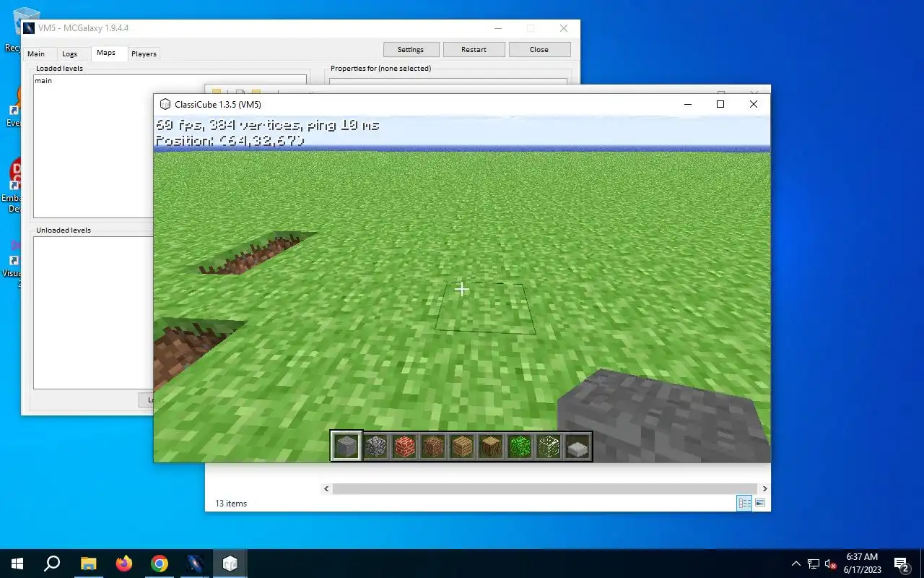Viewport: 924px width, 578px height.
Task: Launch Firefox from taskbar
Action: point(123,564)
